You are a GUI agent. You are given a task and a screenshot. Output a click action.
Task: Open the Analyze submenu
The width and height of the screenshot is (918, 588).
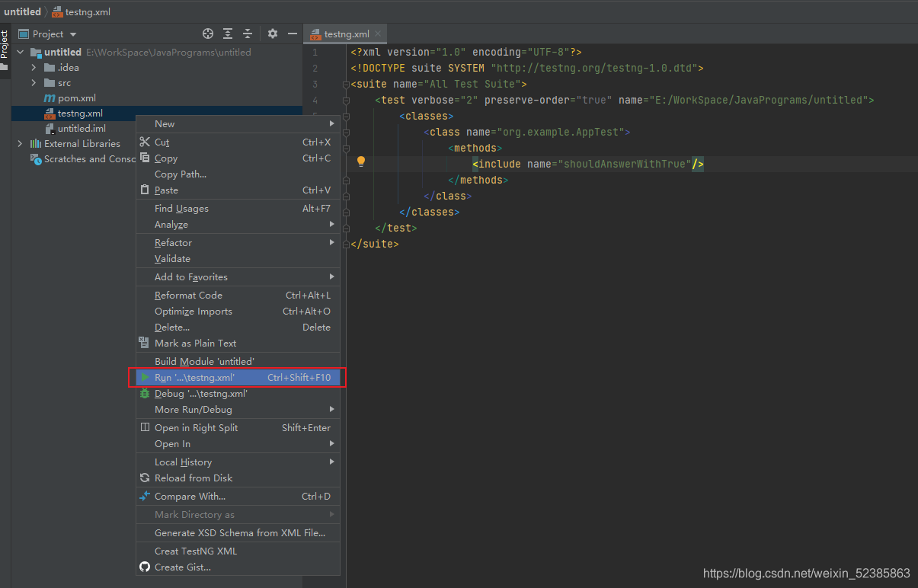click(237, 224)
